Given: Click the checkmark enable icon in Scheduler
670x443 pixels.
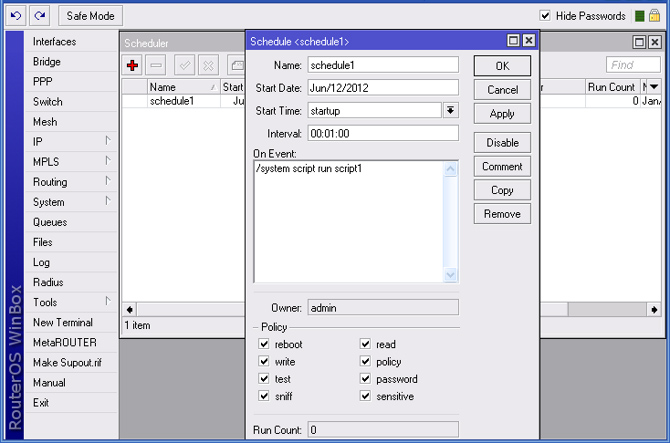Looking at the screenshot, I should [184, 65].
